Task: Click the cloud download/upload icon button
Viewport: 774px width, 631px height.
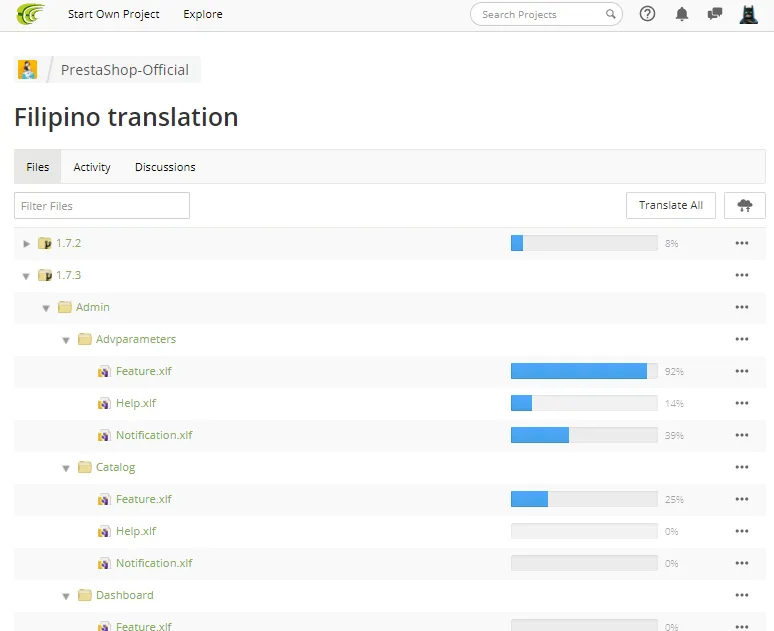Action: (744, 205)
